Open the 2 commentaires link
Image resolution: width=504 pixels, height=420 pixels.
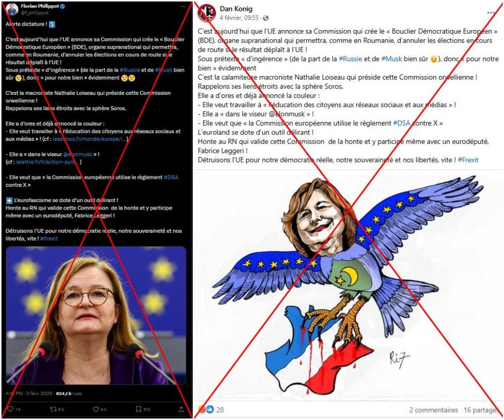(x=433, y=410)
